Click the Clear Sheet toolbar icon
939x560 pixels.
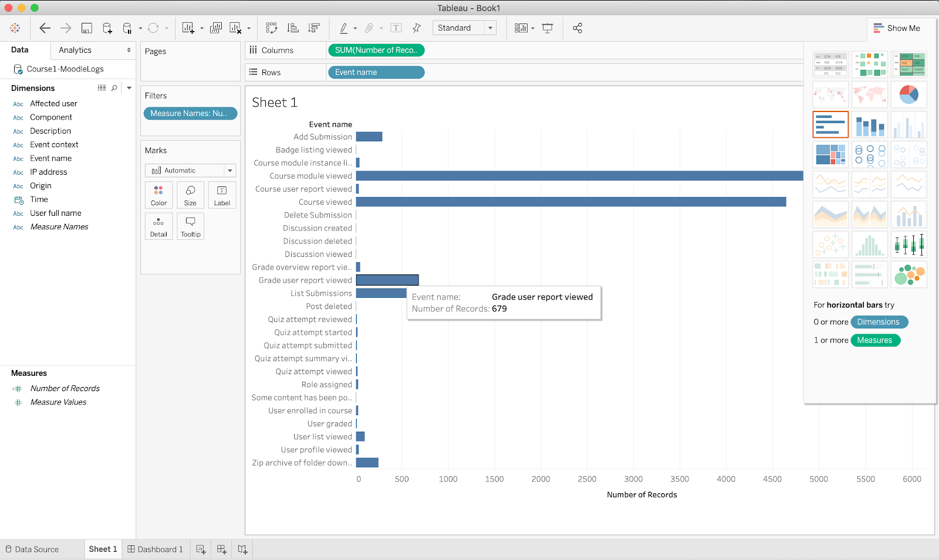(236, 28)
